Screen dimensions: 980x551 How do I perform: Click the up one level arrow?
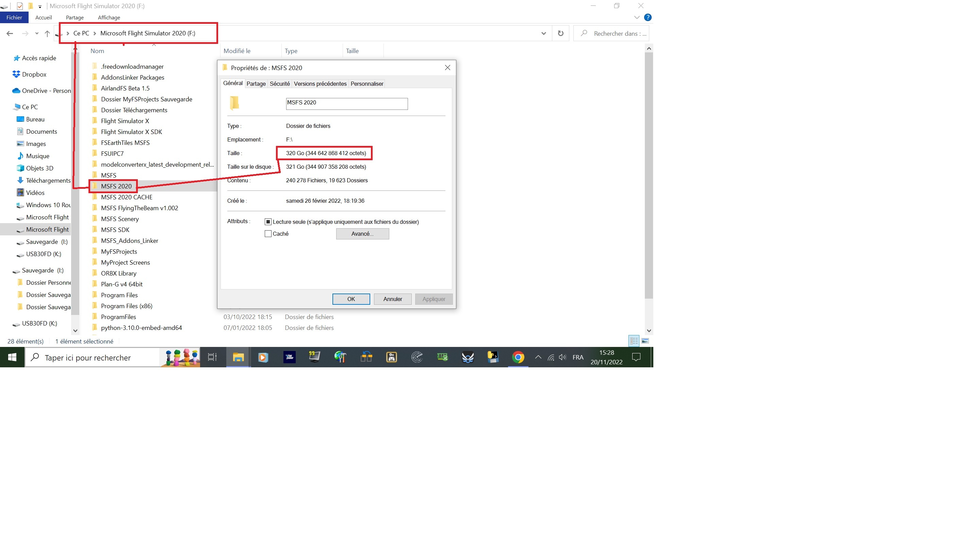[x=47, y=33]
